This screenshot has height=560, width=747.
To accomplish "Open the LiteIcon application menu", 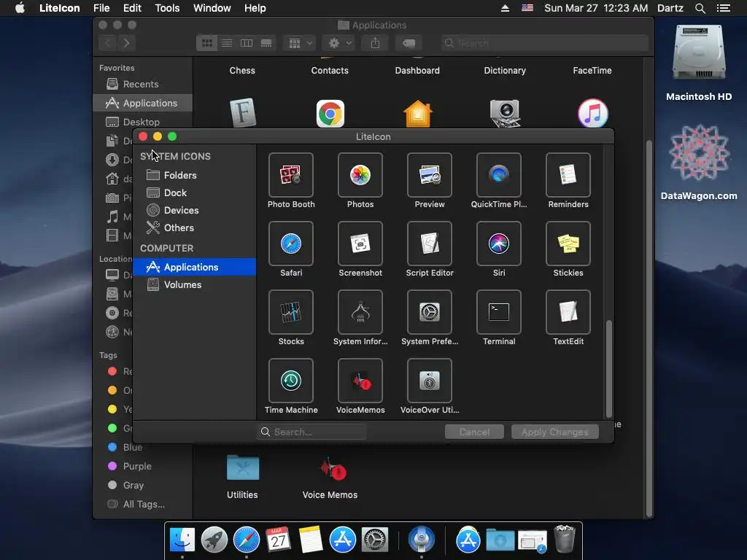I will [x=60, y=8].
